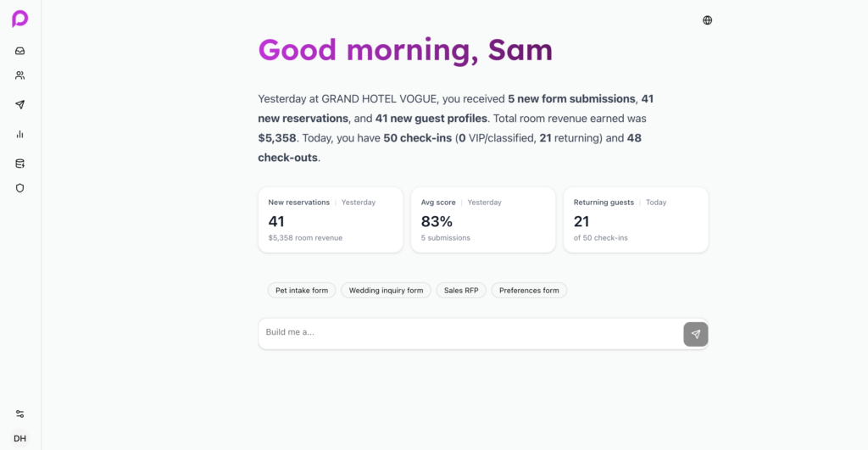
Task: Open the bar chart analytics icon
Action: 20,134
